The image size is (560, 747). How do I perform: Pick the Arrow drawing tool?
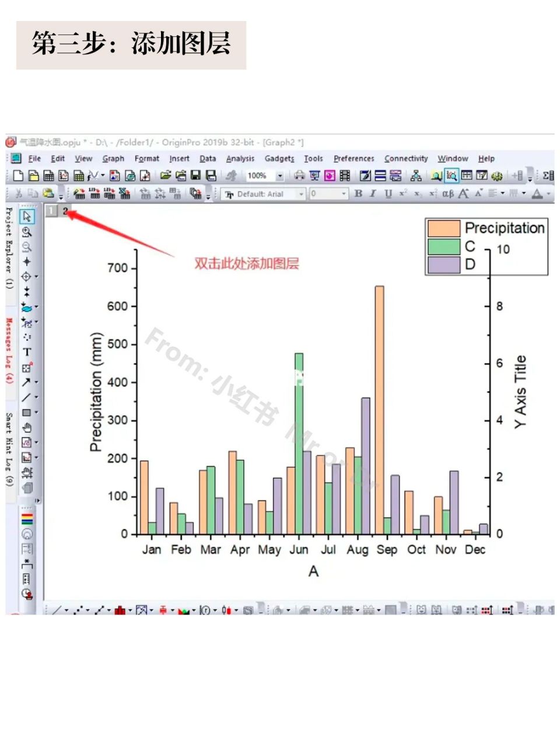[x=26, y=382]
